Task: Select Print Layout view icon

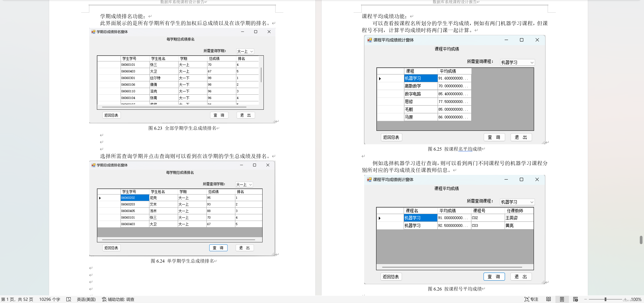Action: 562,299
